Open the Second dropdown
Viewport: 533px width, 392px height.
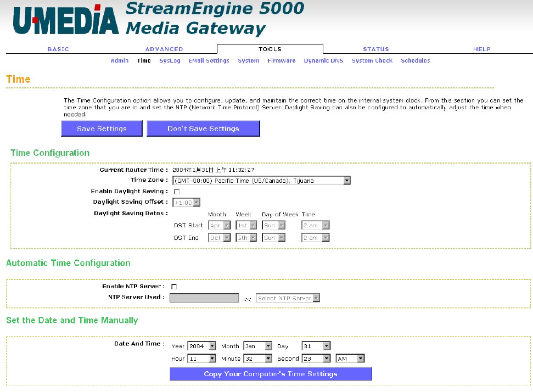click(x=316, y=359)
